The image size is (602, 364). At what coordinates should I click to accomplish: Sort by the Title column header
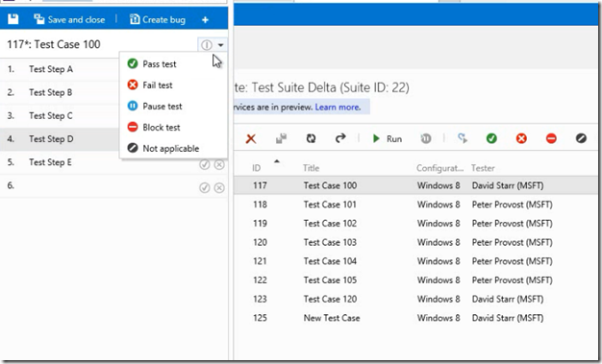pyautogui.click(x=311, y=168)
